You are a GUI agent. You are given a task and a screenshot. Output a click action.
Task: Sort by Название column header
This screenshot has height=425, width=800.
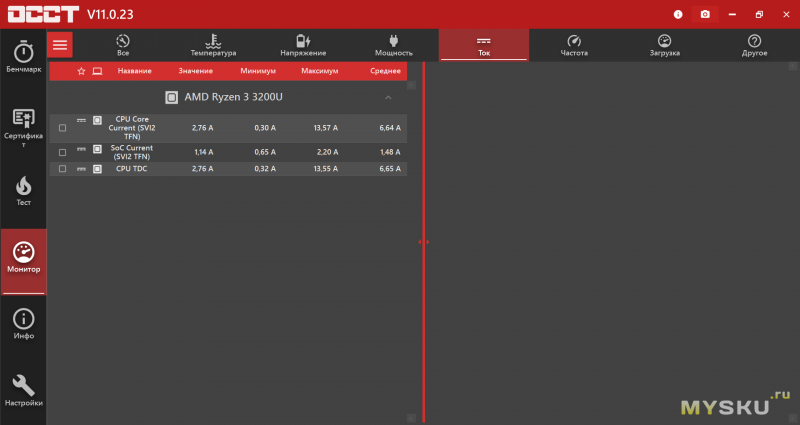click(x=135, y=71)
